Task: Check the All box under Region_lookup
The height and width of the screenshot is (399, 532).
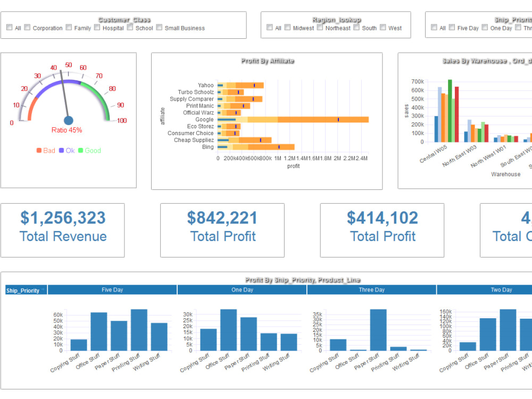Action: pyautogui.click(x=270, y=27)
